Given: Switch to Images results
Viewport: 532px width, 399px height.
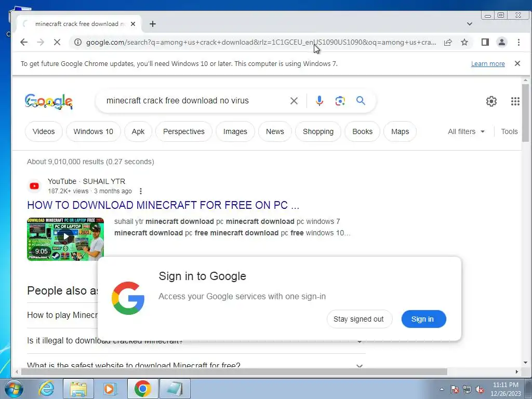Looking at the screenshot, I should [235, 131].
